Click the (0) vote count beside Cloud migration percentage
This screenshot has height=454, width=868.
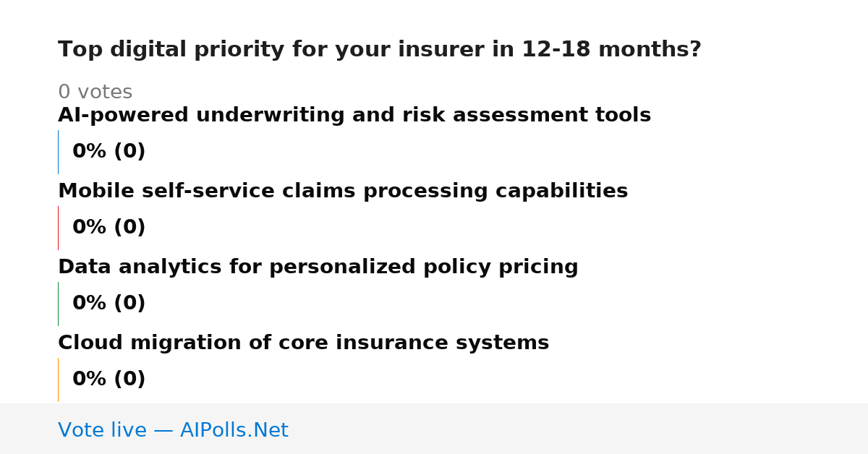(x=129, y=380)
